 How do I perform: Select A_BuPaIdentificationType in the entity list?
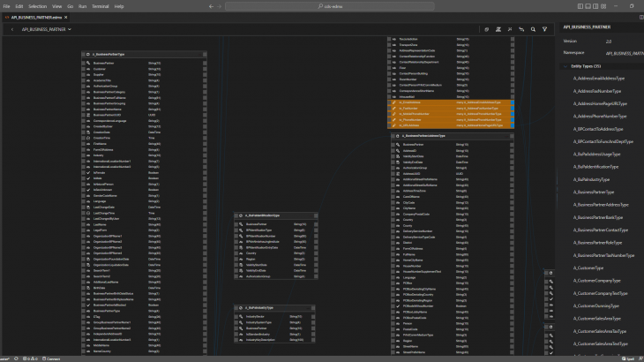[x=595, y=167]
